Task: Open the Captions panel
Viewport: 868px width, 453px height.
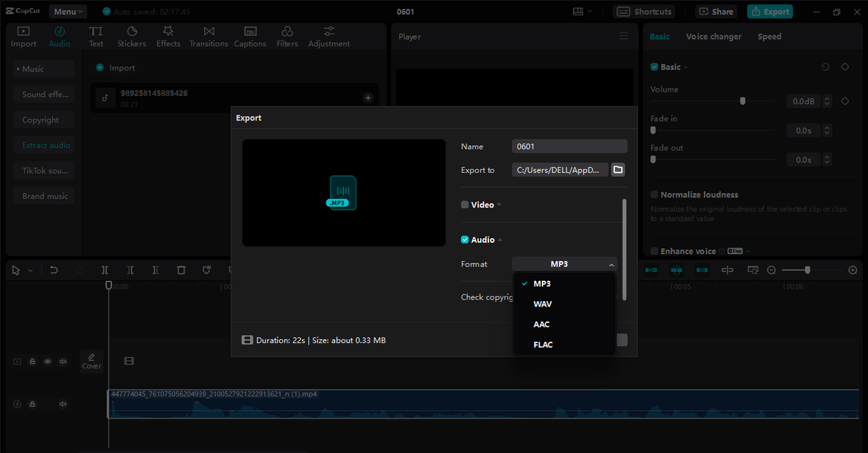Action: coord(250,37)
